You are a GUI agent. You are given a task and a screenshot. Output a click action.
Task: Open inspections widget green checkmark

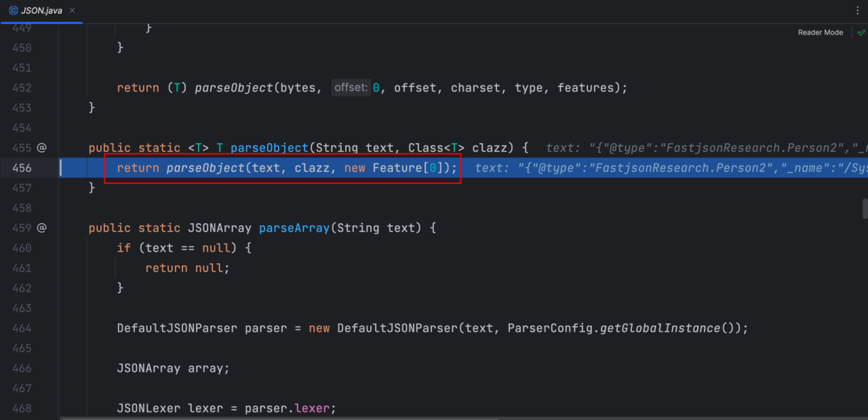861,33
